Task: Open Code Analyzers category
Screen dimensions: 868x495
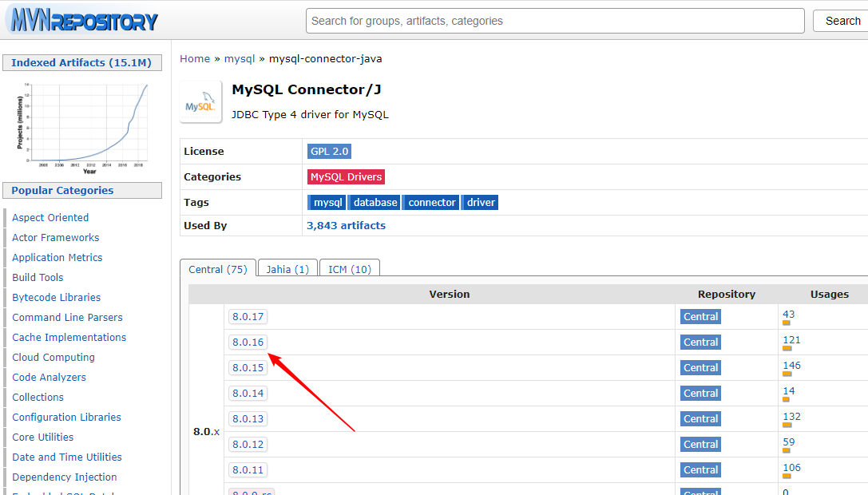Action: point(50,377)
